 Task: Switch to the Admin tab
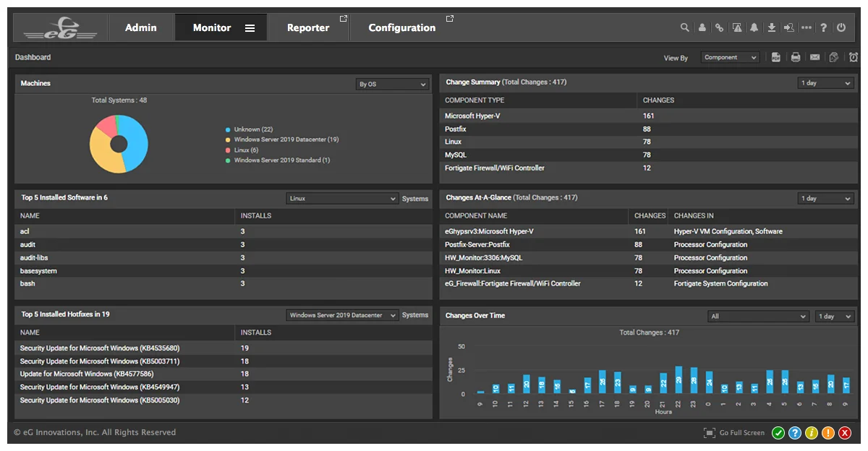tap(141, 27)
